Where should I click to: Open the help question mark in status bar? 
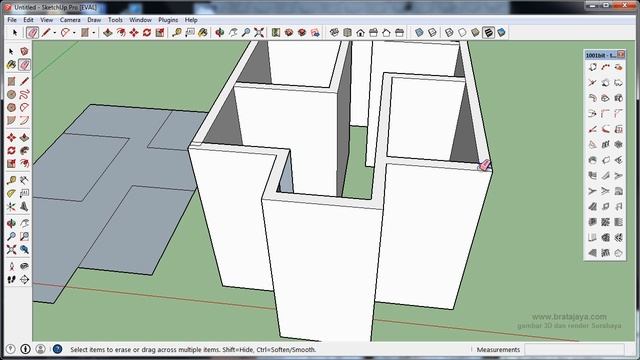58,349
